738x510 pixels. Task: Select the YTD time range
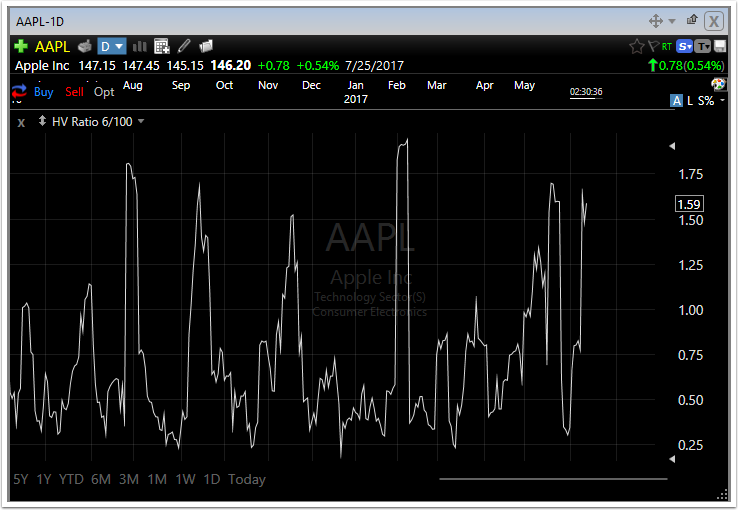point(71,479)
